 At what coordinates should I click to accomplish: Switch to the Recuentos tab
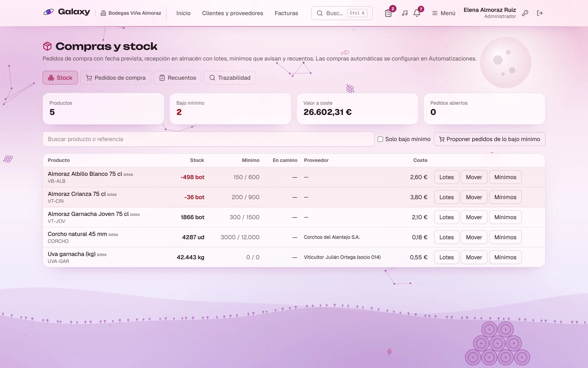177,78
